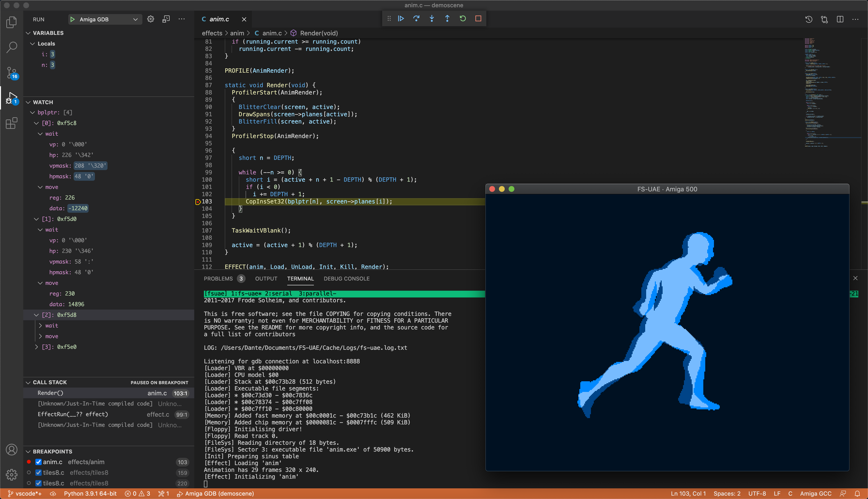Stop the debugging session
This screenshot has height=499, width=868.
(478, 18)
